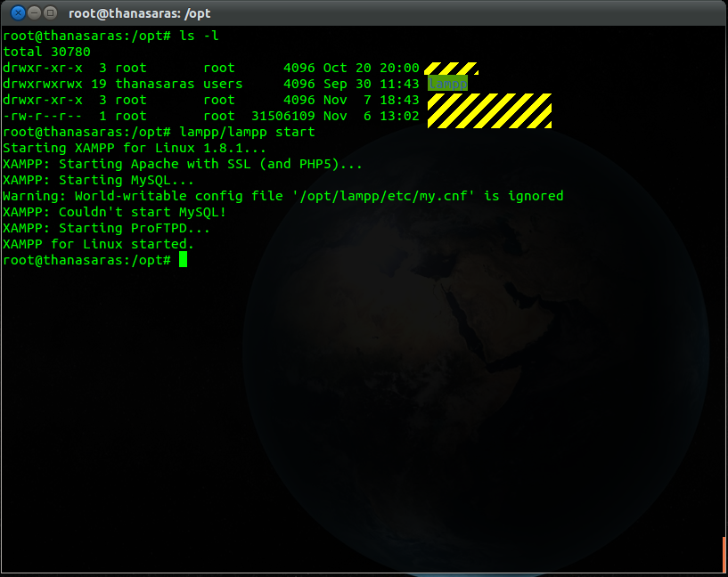This screenshot has width=728, height=577.
Task: Click the path '/opt/lampp/etc/my.cnf' in warning
Action: pos(382,196)
